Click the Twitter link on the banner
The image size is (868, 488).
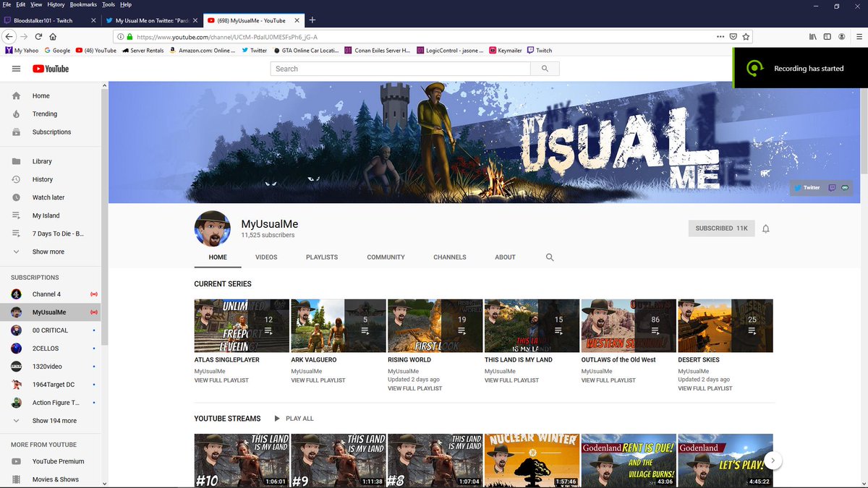point(807,187)
